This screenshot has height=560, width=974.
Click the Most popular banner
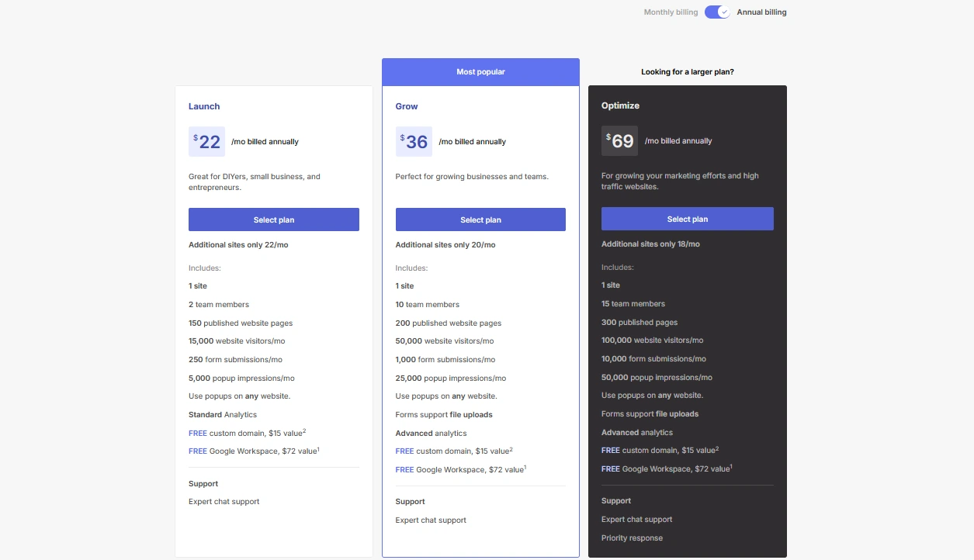tap(480, 72)
